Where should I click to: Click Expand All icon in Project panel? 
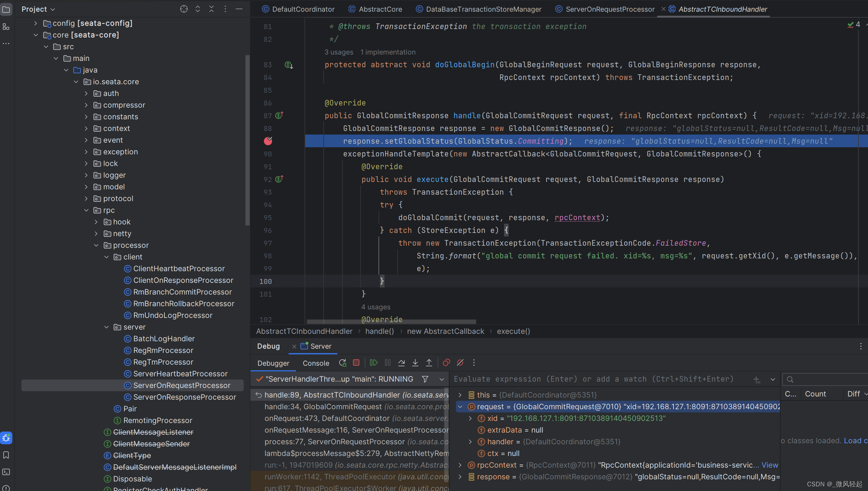coord(198,9)
